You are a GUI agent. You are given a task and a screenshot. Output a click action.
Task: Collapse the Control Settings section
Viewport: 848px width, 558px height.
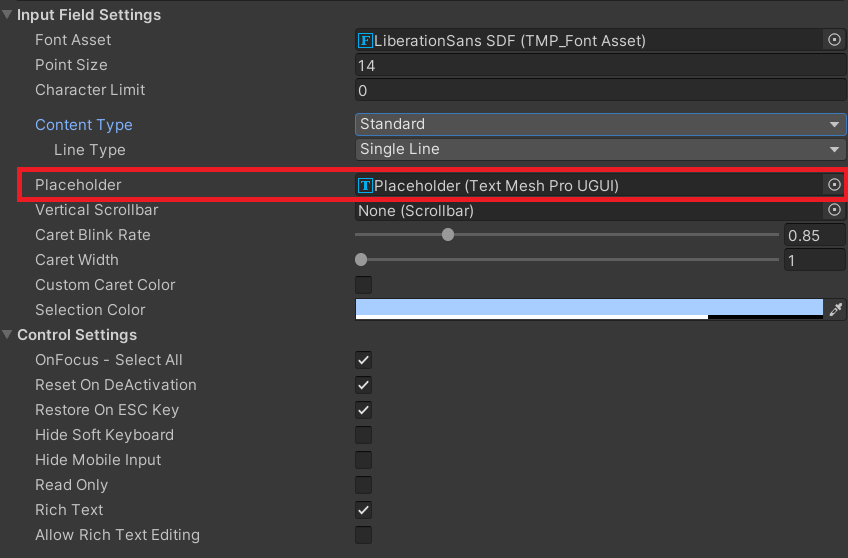pyautogui.click(x=7, y=335)
